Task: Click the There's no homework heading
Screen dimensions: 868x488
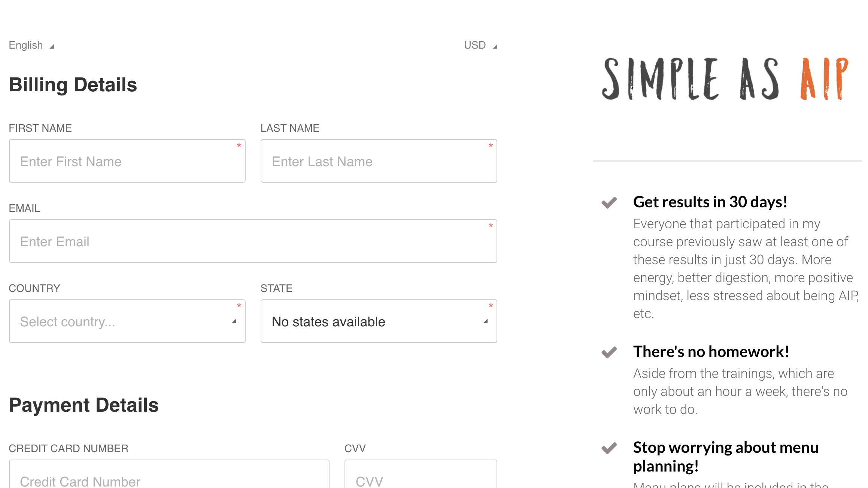Action: (711, 352)
